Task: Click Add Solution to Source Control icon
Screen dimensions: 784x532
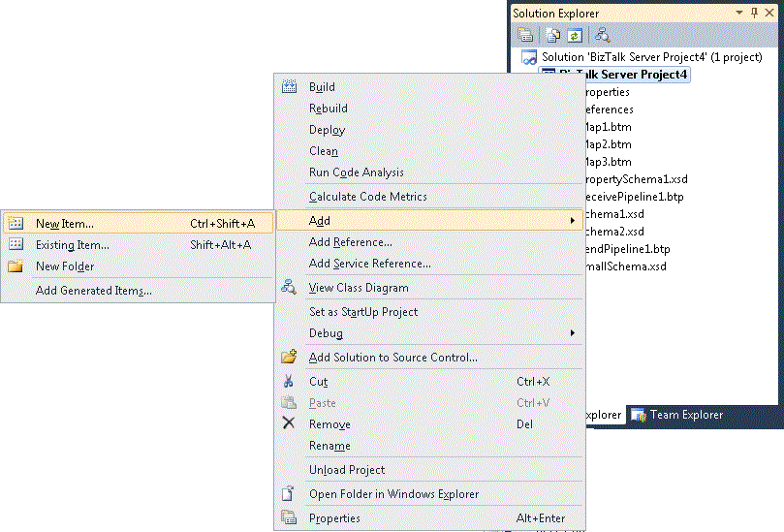Action: [289, 357]
